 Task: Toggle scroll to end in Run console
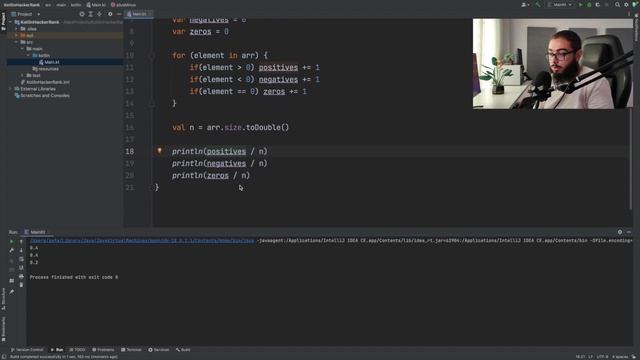(21, 268)
